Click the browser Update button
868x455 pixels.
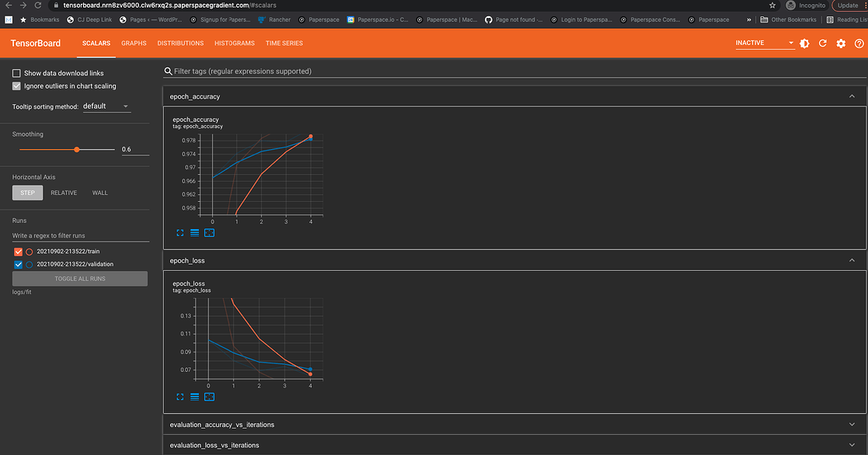848,5
